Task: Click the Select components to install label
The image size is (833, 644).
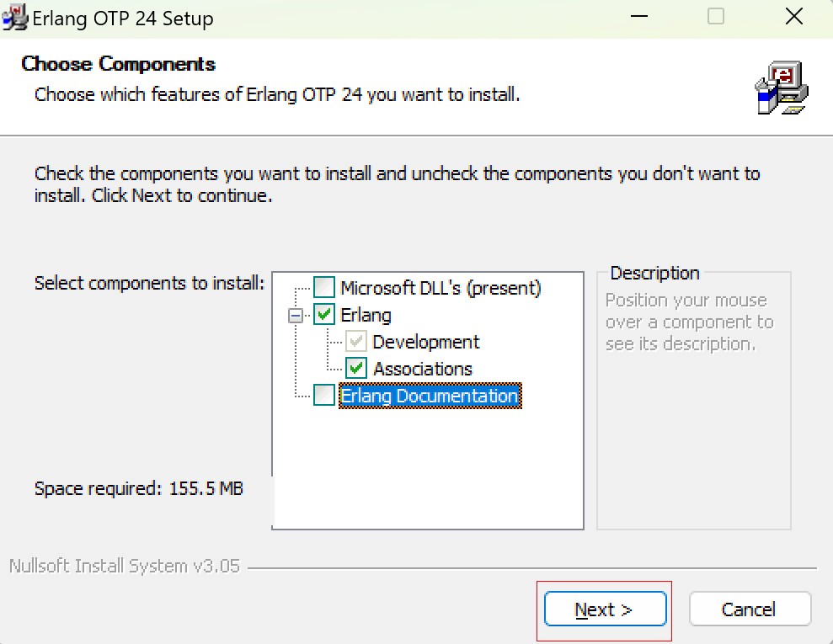Action: pyautogui.click(x=149, y=283)
